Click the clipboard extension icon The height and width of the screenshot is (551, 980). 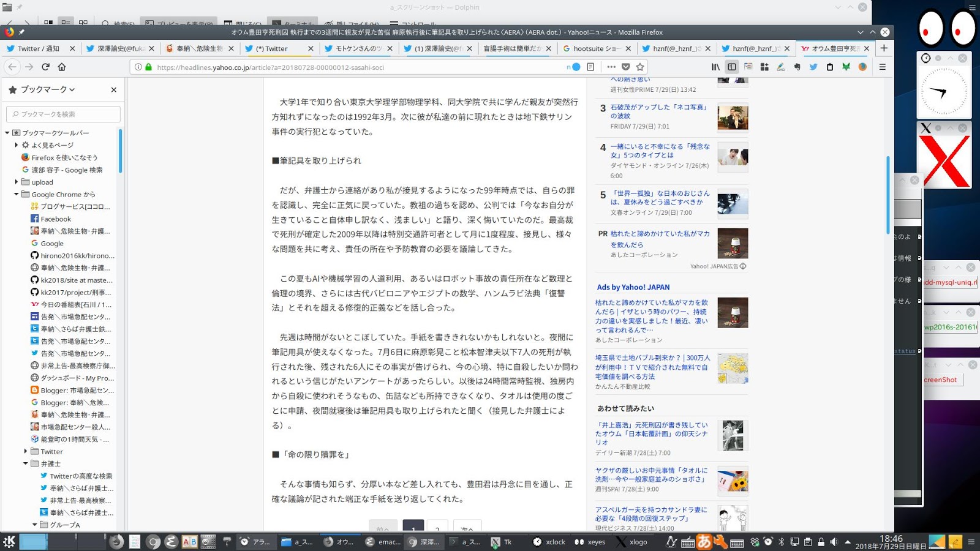click(830, 67)
